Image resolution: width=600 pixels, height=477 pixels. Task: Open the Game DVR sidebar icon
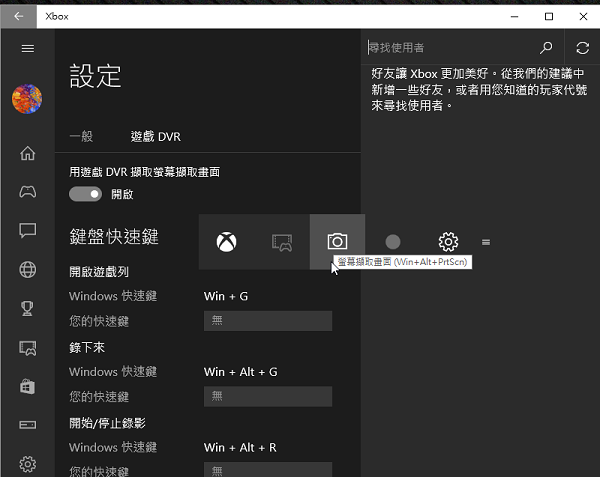28,348
